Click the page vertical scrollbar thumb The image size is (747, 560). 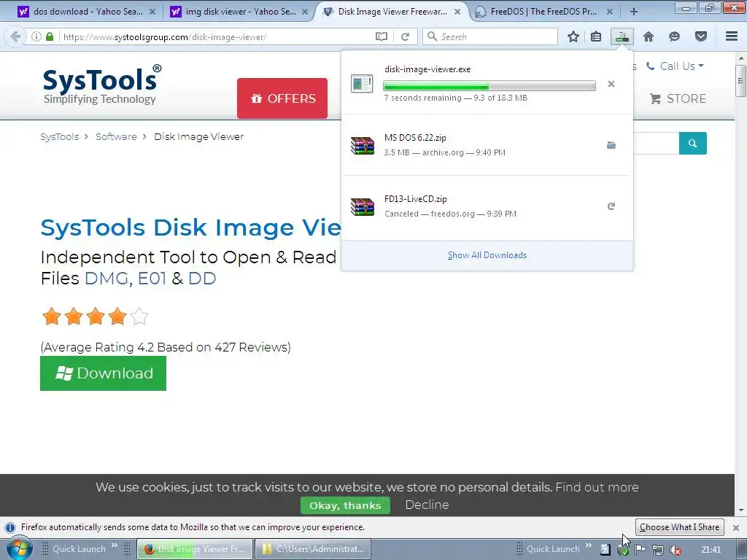(x=740, y=81)
